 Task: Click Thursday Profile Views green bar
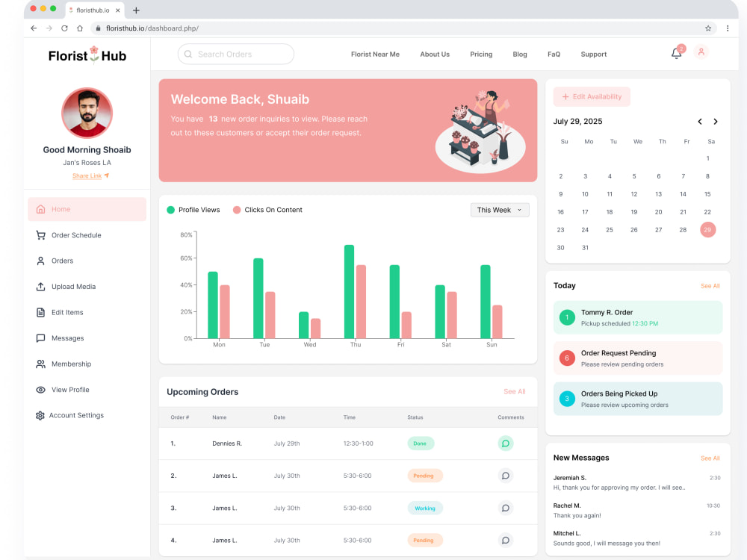349,291
